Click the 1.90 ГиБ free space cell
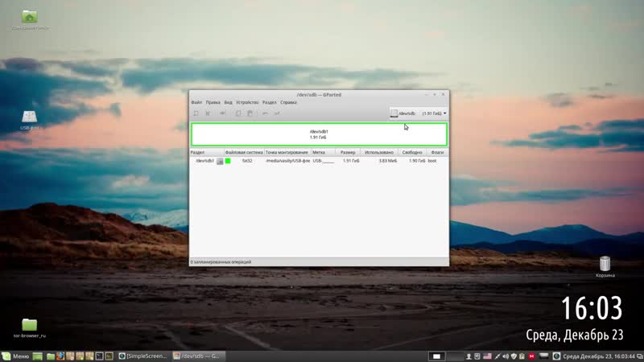 417,161
